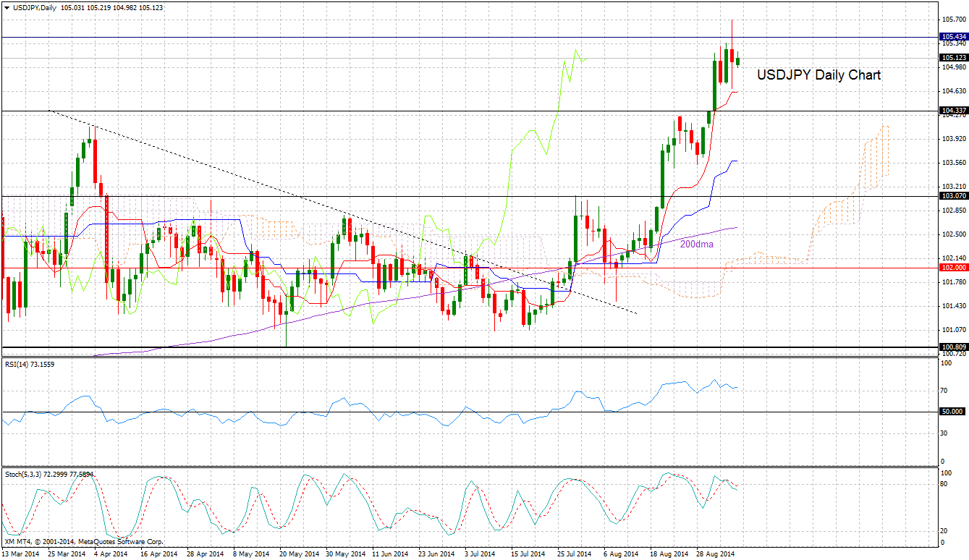Select the 103.070 level price tag
Screen dimensions: 969x560
pos(953,196)
